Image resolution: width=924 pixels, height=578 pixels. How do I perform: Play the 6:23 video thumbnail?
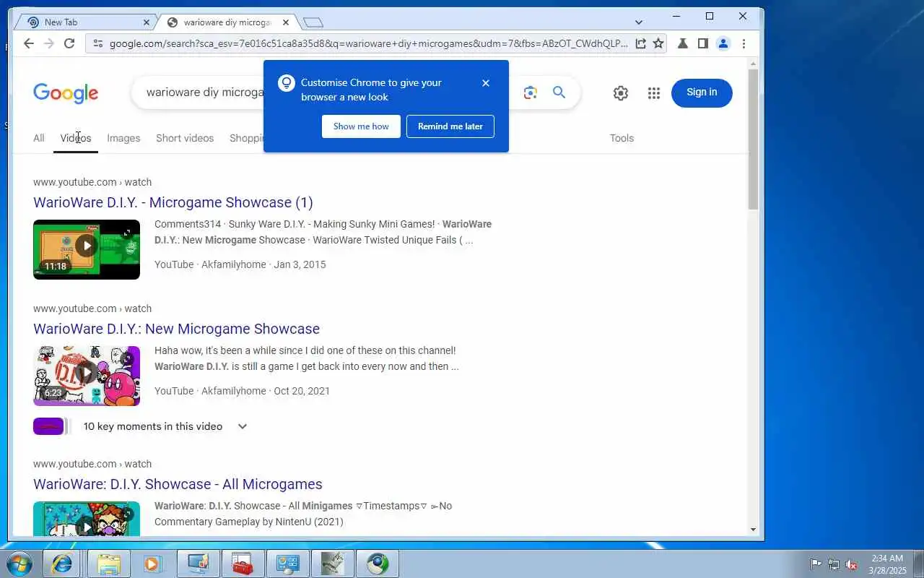[x=87, y=376]
